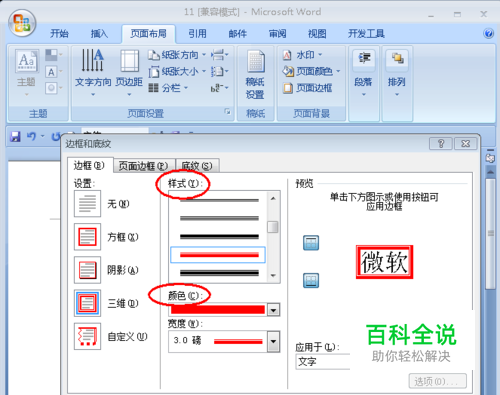Open 页面边框 tab in dialog
This screenshot has width=500, height=395.
tap(143, 166)
